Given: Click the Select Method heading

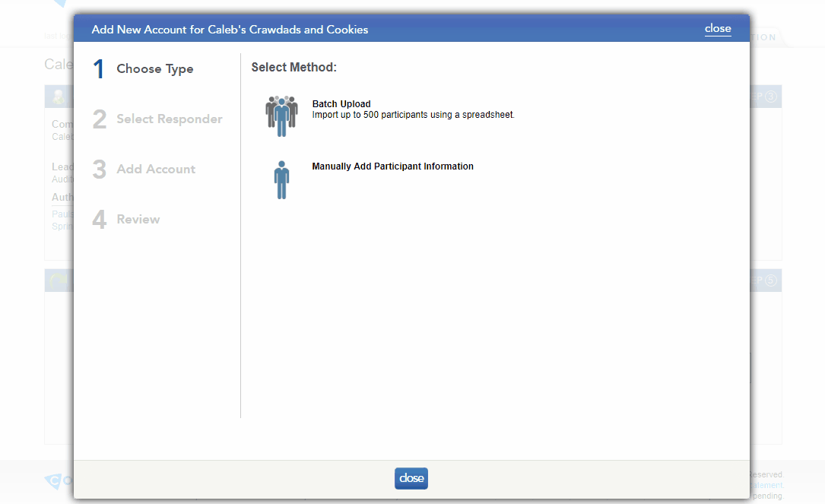Looking at the screenshot, I should pos(294,67).
